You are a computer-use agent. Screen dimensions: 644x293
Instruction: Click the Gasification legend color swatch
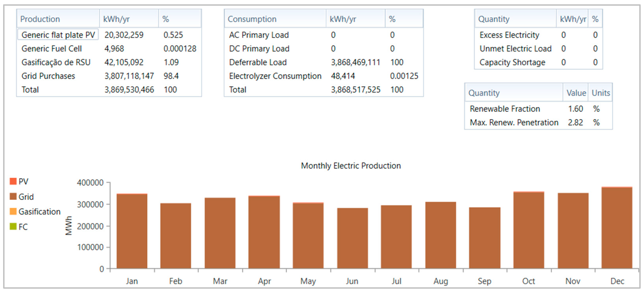pos(13,212)
